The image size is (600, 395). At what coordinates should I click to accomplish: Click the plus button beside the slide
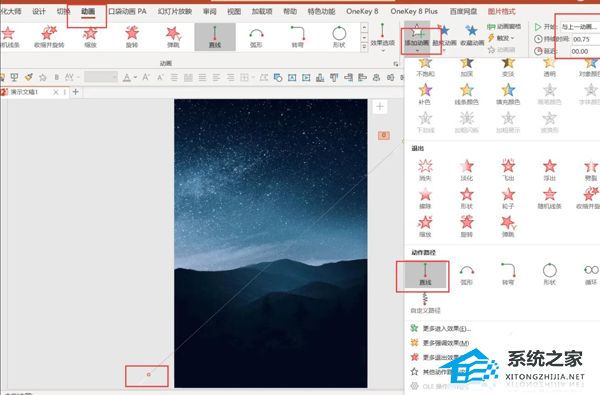point(380,106)
